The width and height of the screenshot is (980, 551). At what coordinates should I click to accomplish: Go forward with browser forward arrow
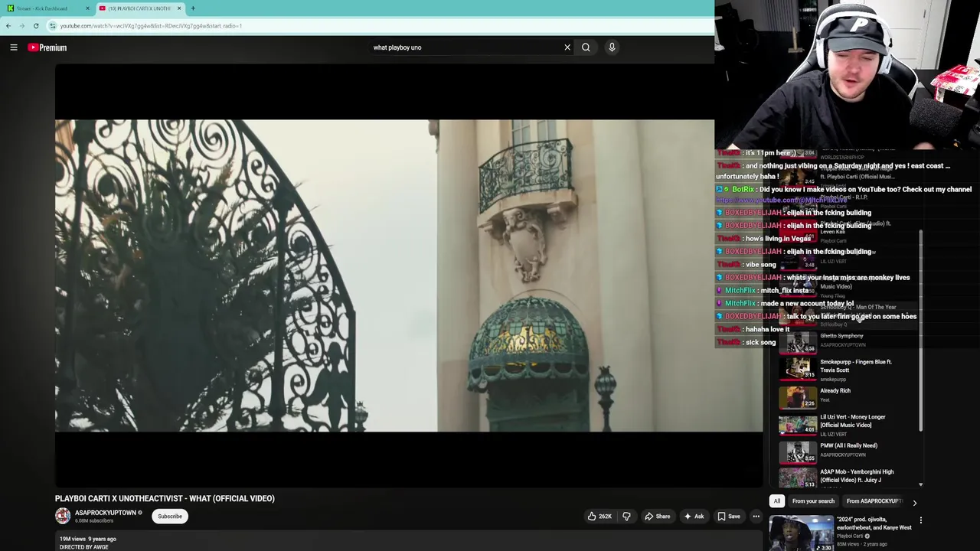21,26
